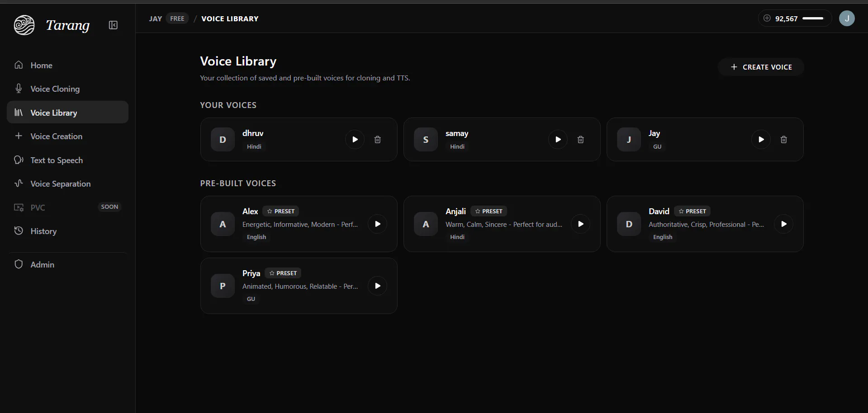Click the Voice Separation waveform icon
868x413 pixels.
click(x=19, y=183)
